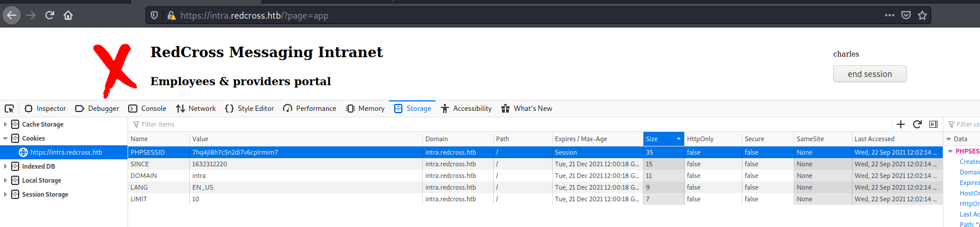
Task: Click the EN_US cookie value
Action: click(203, 187)
